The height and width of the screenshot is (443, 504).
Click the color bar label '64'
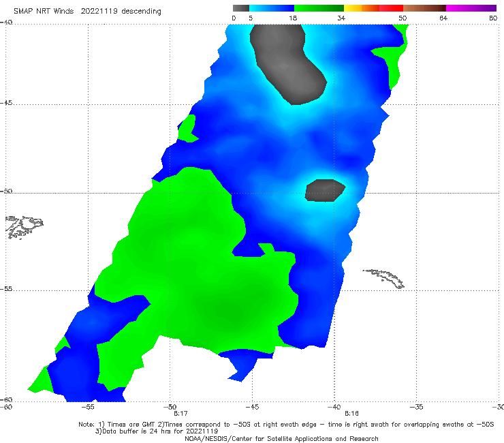click(443, 18)
